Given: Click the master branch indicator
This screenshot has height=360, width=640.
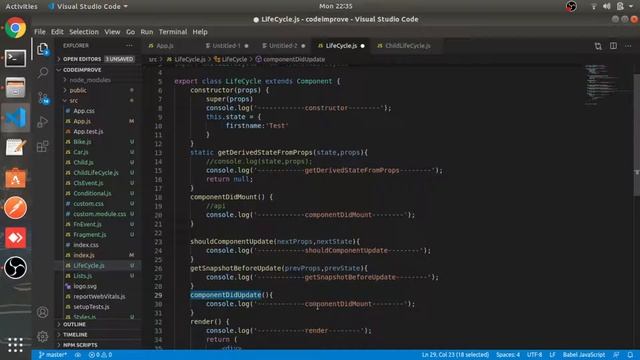Looking at the screenshot, I should (53, 355).
